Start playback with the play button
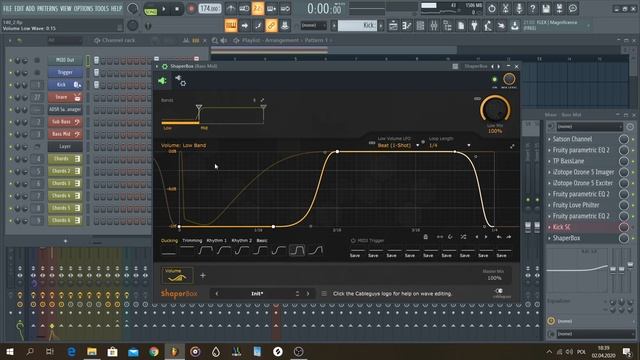Image resolution: width=640 pixels, height=360 pixels. 164,9
